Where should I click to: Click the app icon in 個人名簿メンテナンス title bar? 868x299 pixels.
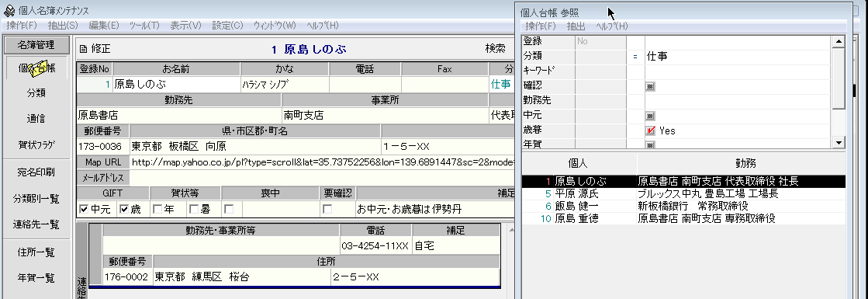9,11
